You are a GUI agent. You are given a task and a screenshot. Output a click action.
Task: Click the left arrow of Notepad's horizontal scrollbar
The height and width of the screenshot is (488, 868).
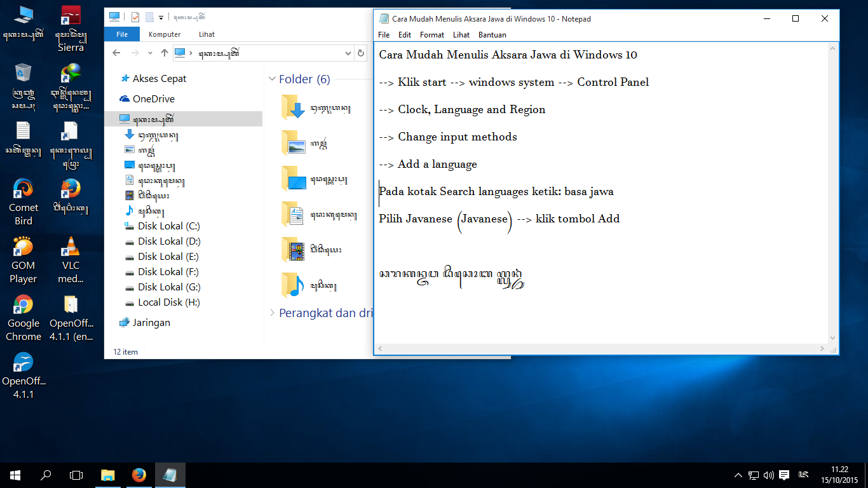click(x=381, y=349)
